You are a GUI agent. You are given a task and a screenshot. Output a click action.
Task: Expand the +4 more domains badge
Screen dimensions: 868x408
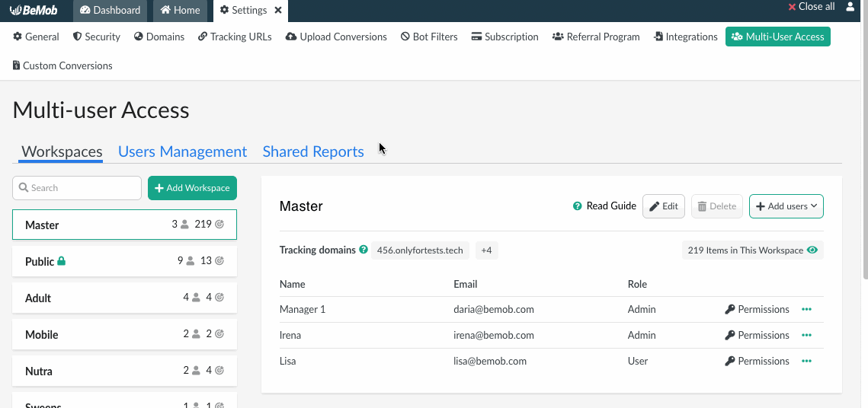[x=487, y=250]
